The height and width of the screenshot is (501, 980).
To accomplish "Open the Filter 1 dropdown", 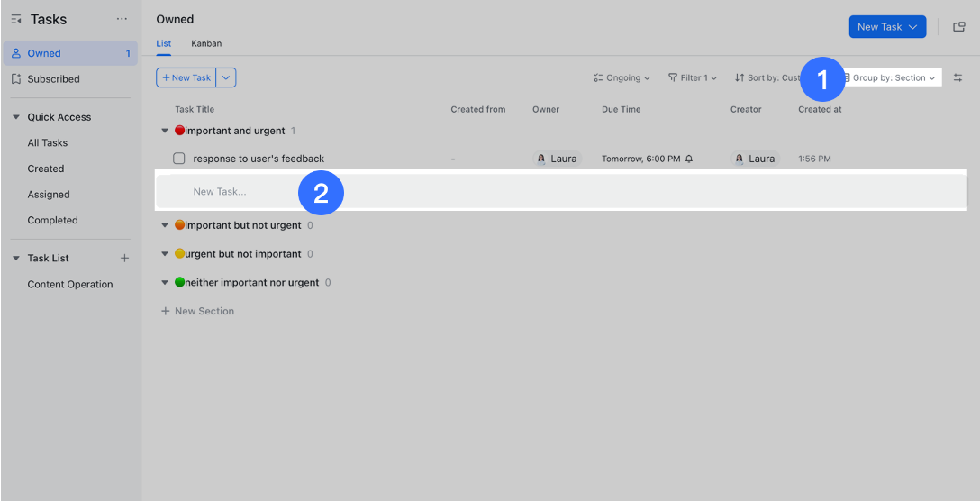I will pos(692,78).
